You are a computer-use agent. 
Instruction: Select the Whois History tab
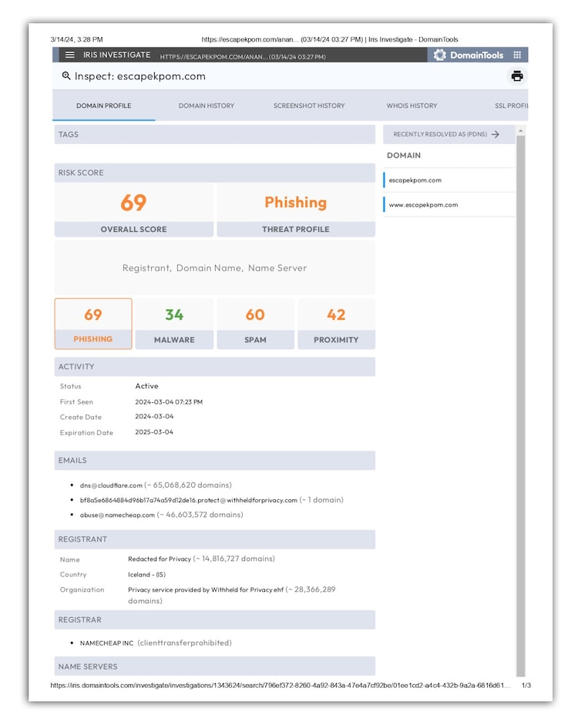tap(412, 106)
